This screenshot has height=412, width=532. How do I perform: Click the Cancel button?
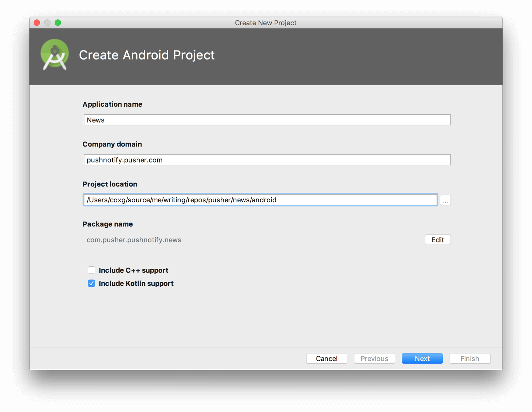(x=327, y=359)
